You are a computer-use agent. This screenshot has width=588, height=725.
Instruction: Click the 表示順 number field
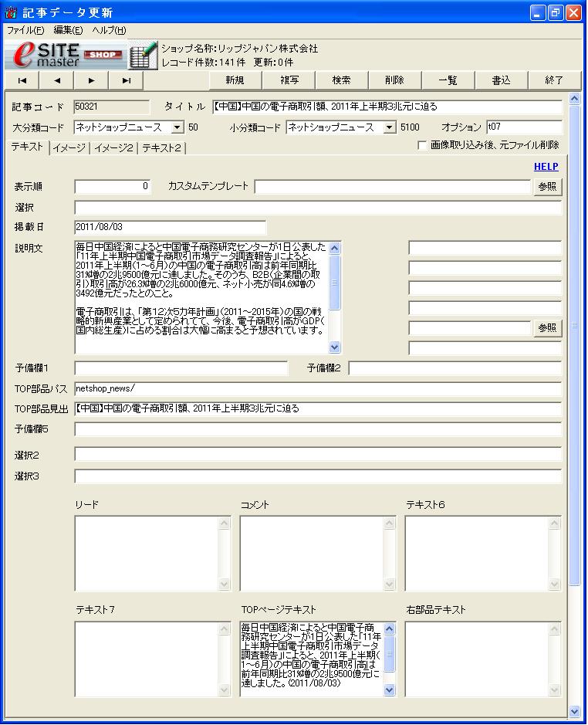[x=113, y=186]
